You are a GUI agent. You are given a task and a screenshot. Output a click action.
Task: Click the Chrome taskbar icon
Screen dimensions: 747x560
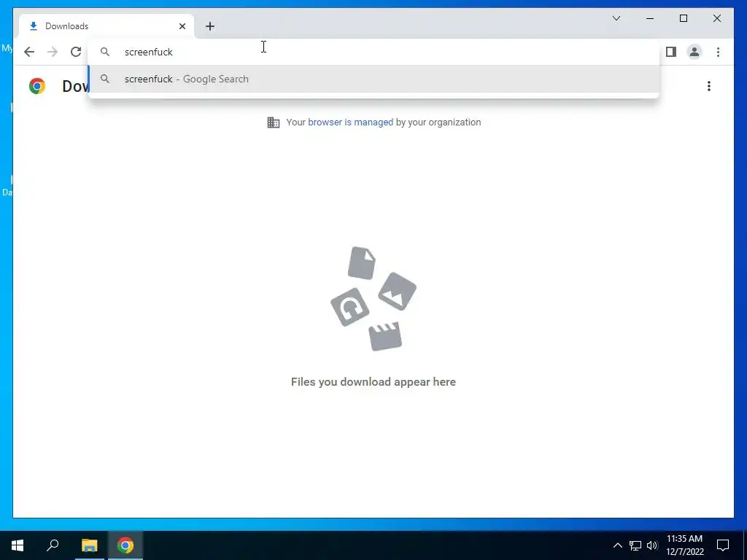[x=125, y=545]
